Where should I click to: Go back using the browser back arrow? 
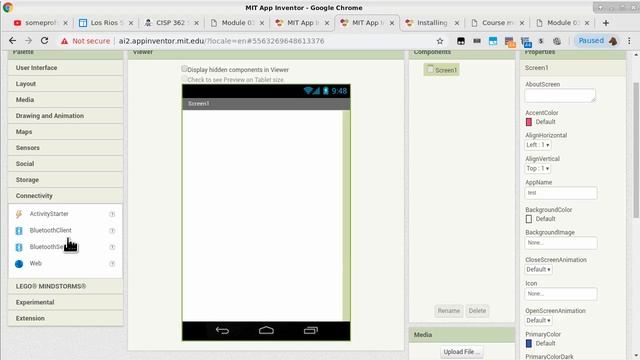(12, 40)
